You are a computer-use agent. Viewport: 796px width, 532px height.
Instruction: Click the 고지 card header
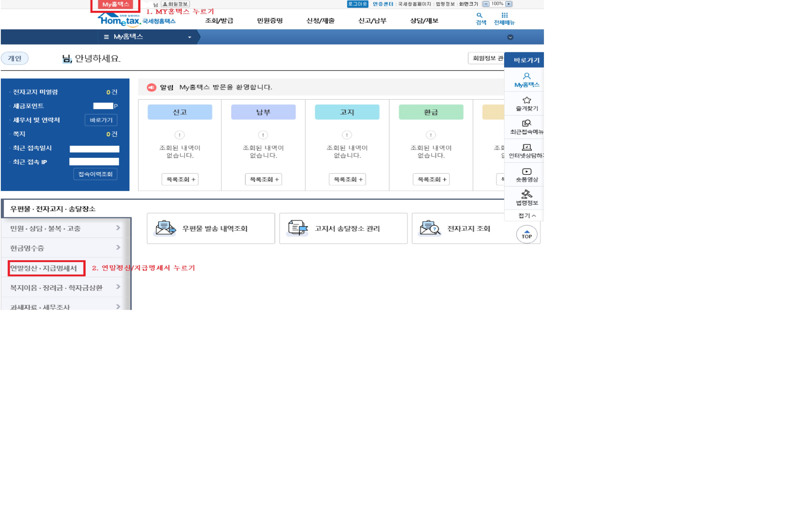point(347,112)
